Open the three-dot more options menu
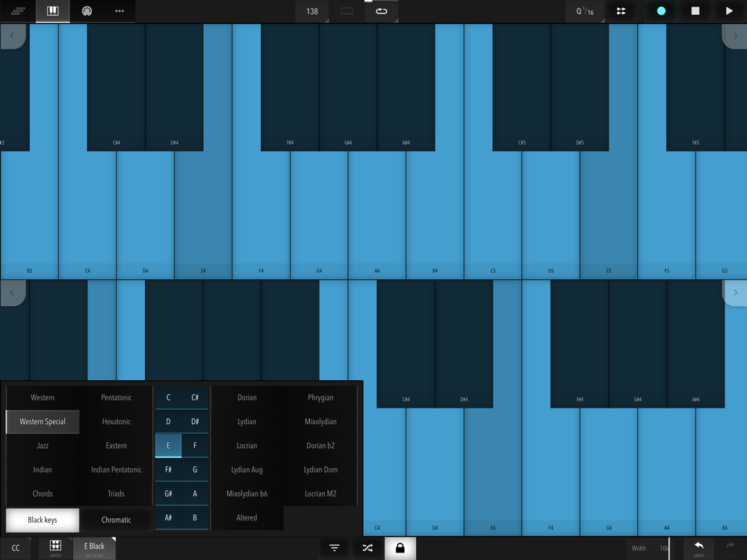 [x=119, y=11]
